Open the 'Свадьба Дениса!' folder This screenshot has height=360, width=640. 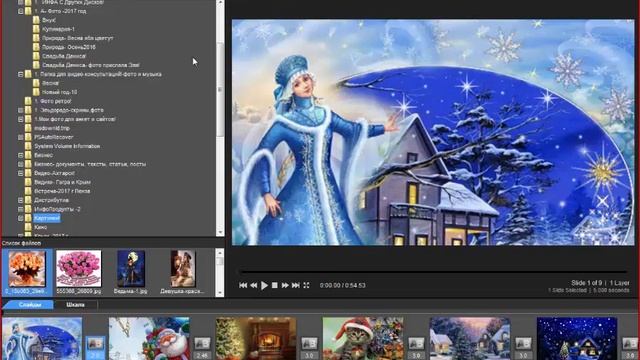64,56
